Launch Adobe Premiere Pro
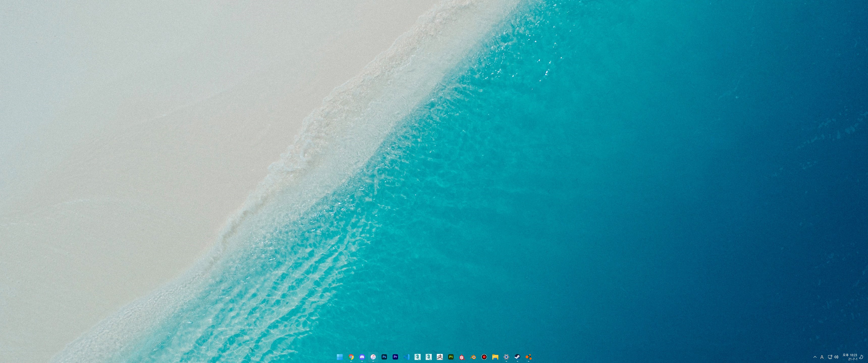This screenshot has width=868, height=363. click(x=396, y=357)
